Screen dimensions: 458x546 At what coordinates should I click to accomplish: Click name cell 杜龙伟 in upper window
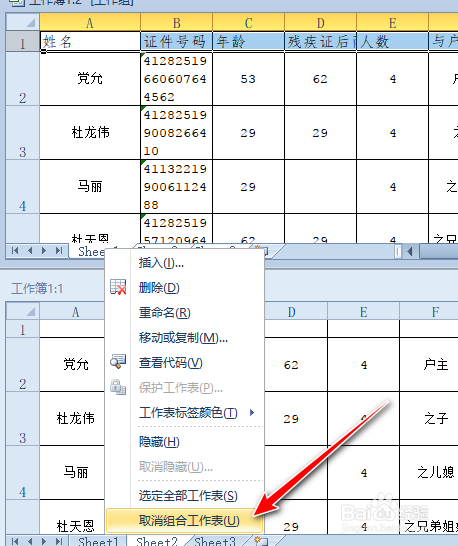point(90,133)
